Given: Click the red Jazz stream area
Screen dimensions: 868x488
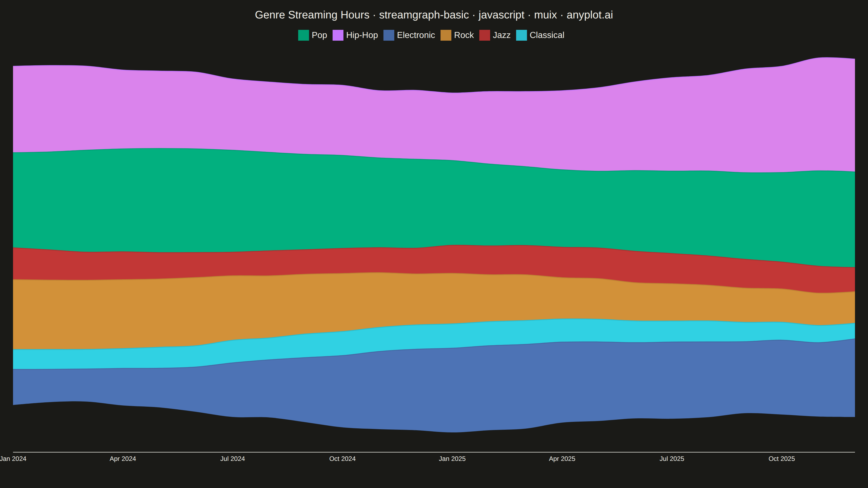Looking at the screenshot, I should [x=434, y=260].
